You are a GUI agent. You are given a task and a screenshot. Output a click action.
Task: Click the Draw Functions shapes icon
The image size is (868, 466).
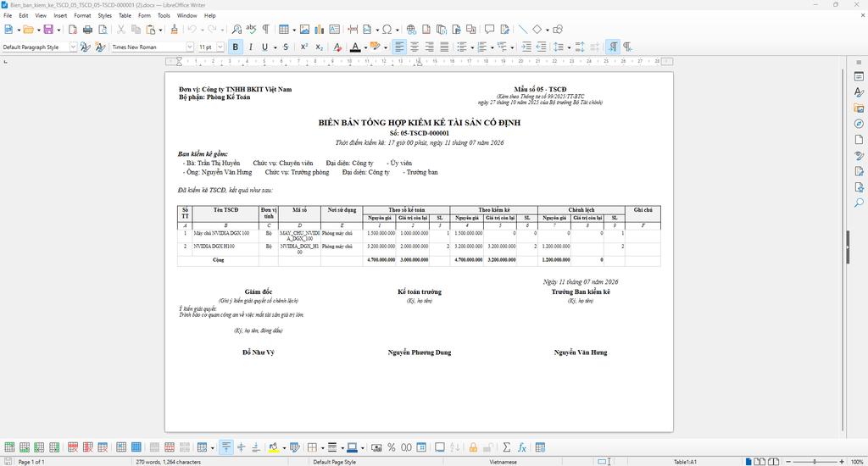point(558,30)
